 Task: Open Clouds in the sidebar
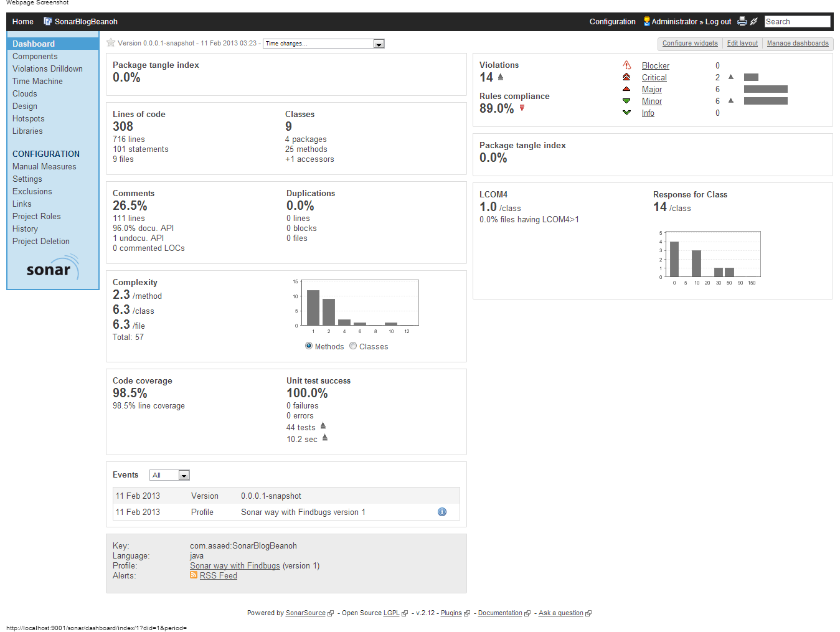pyautogui.click(x=25, y=93)
